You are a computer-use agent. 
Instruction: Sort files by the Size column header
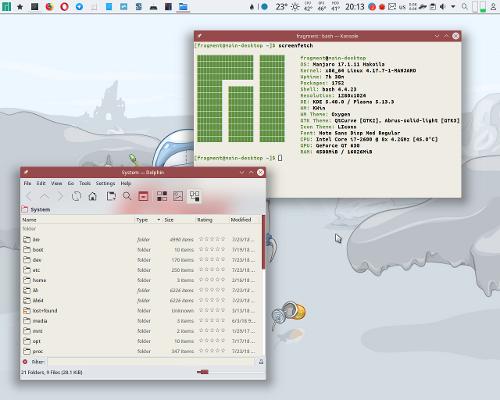point(179,220)
